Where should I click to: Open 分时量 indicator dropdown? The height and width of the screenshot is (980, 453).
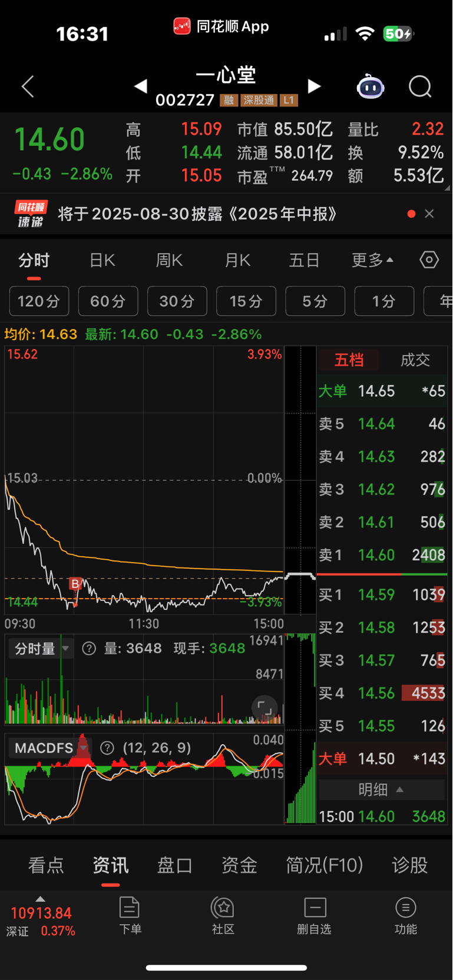[x=41, y=649]
